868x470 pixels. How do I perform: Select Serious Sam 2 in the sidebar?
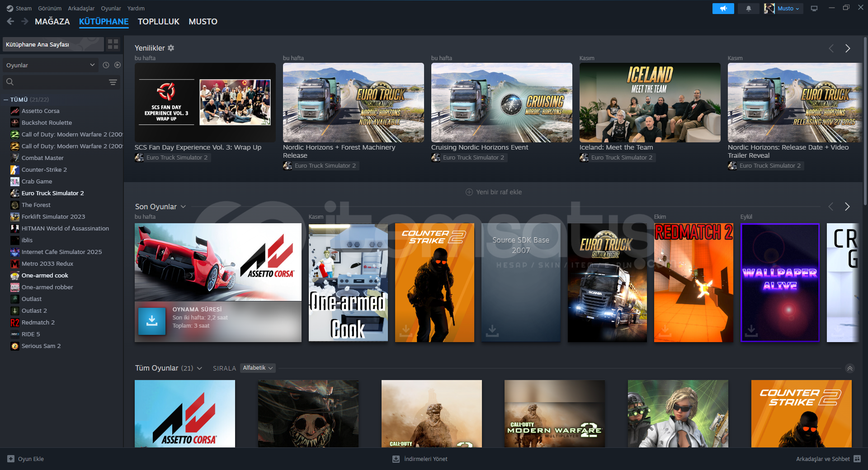(41, 346)
